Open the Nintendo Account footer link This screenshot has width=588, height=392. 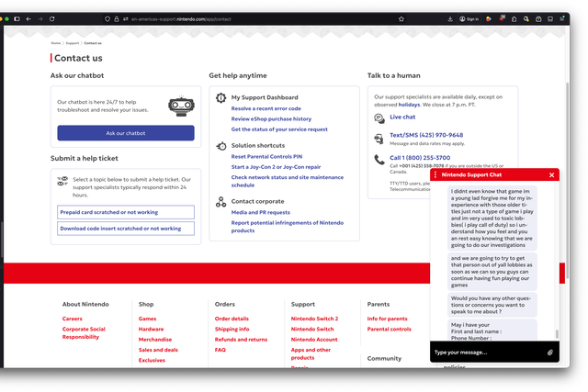[x=314, y=340]
